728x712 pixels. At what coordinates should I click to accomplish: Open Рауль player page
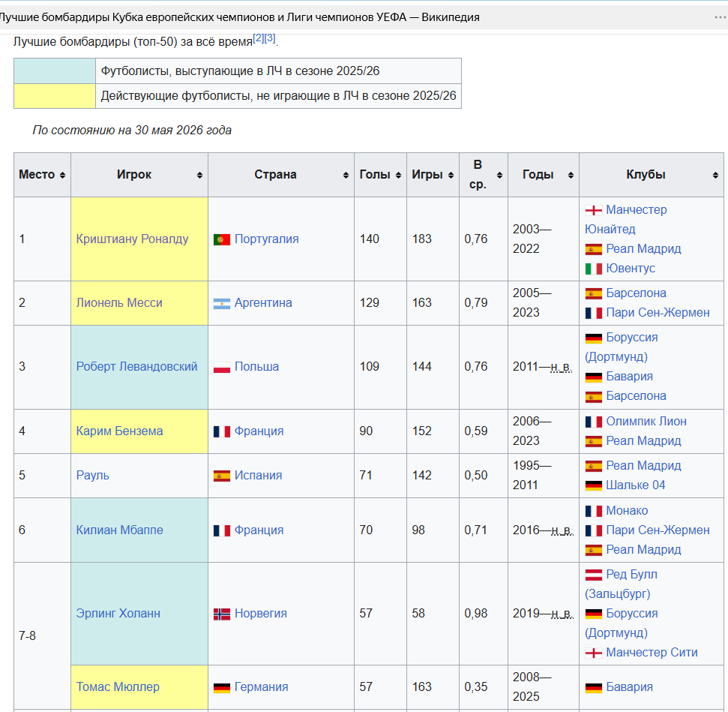tap(92, 475)
